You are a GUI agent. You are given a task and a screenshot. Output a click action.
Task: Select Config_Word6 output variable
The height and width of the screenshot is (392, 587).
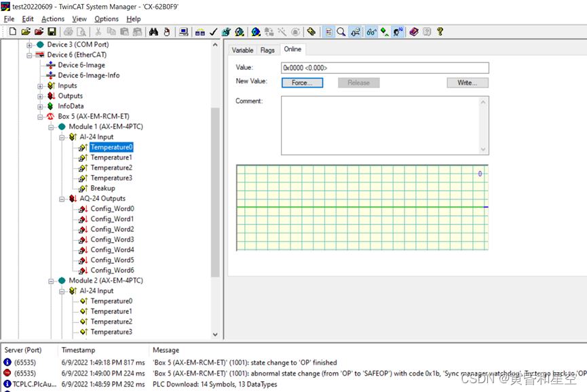(x=112, y=270)
